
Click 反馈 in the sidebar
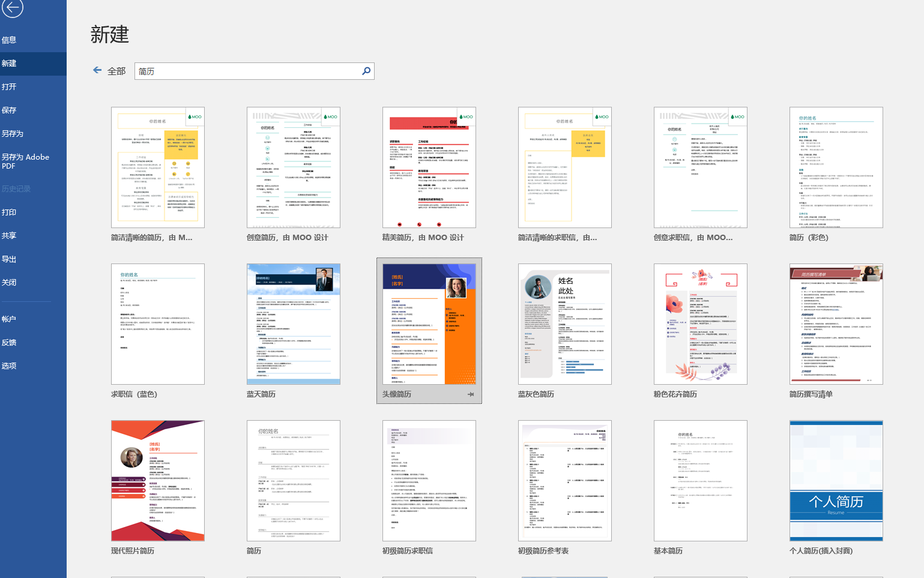click(33, 342)
